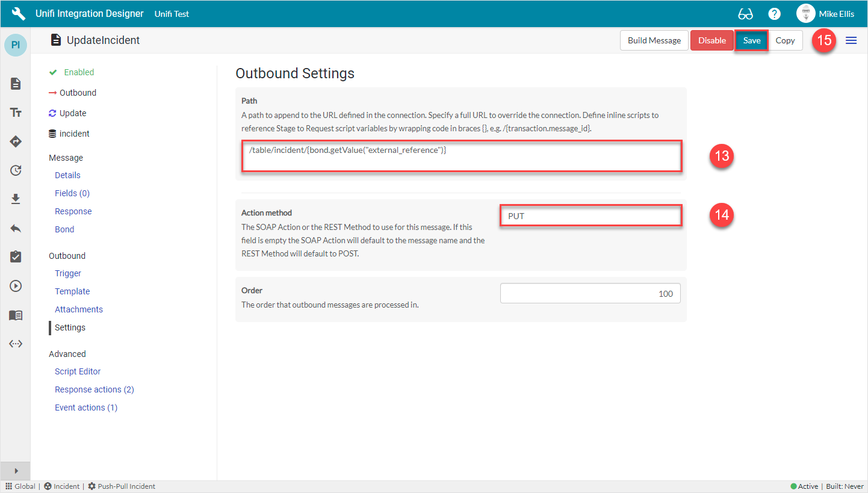
Task: Click the Save button
Action: (x=751, y=40)
